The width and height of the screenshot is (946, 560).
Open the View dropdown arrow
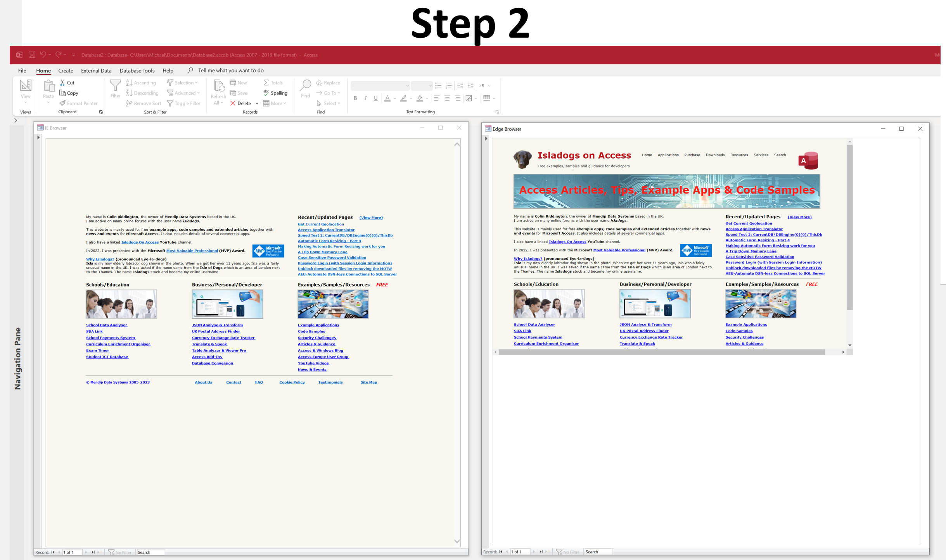[26, 103]
